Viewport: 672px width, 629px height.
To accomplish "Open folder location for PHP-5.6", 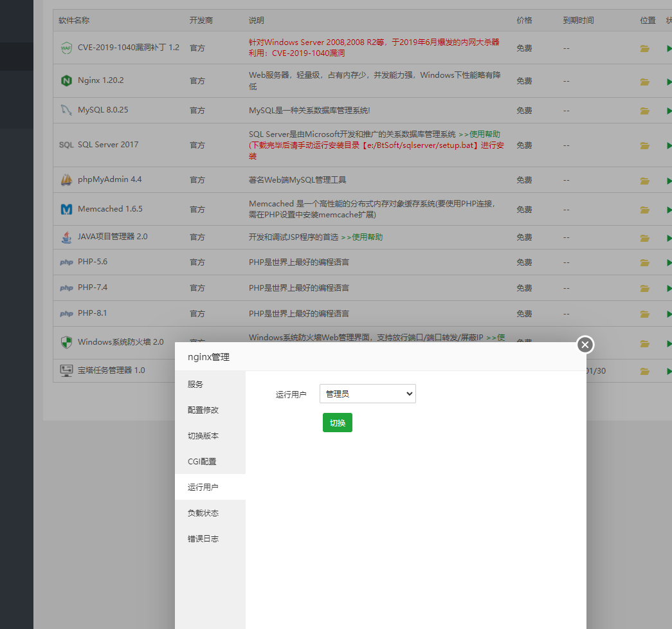I will pos(644,263).
